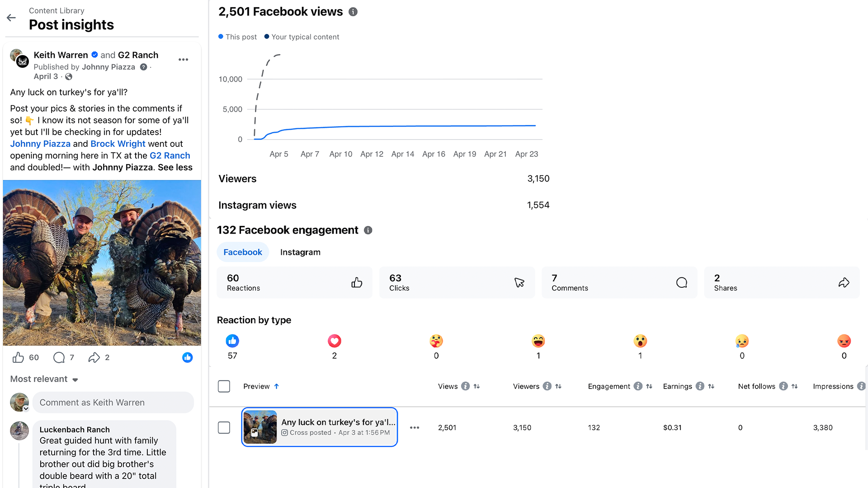Expand the Most relevant comment sort dropdown

tap(44, 379)
